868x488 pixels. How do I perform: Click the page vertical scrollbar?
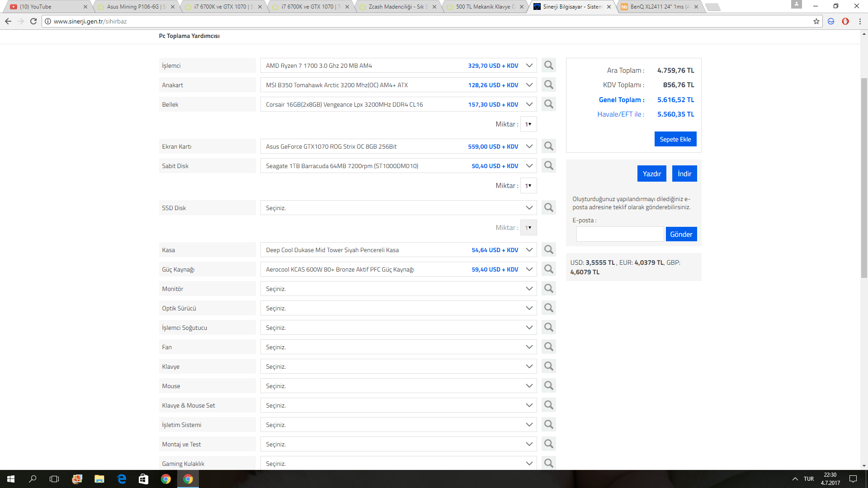864,181
